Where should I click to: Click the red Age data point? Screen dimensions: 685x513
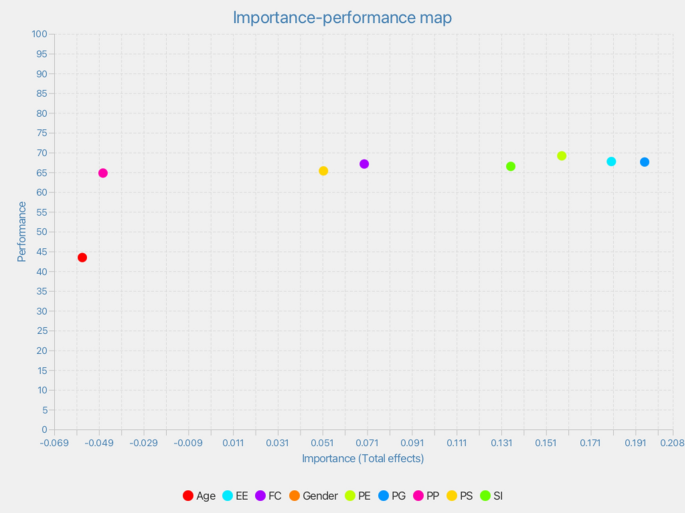(82, 258)
